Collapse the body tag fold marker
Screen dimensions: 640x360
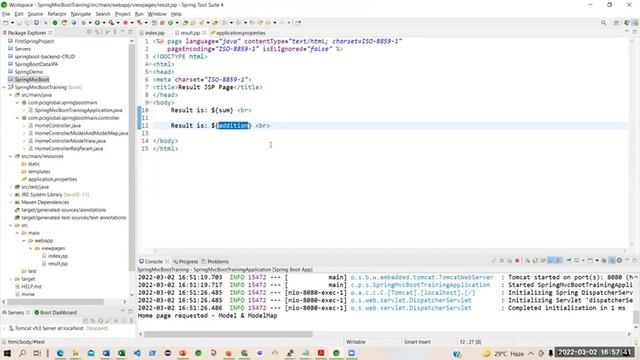(151, 102)
